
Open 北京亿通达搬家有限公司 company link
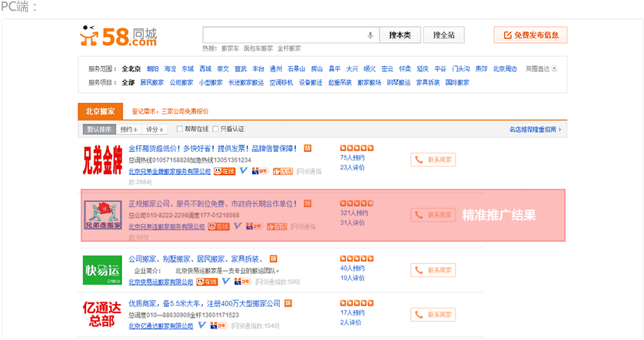[x=161, y=325]
